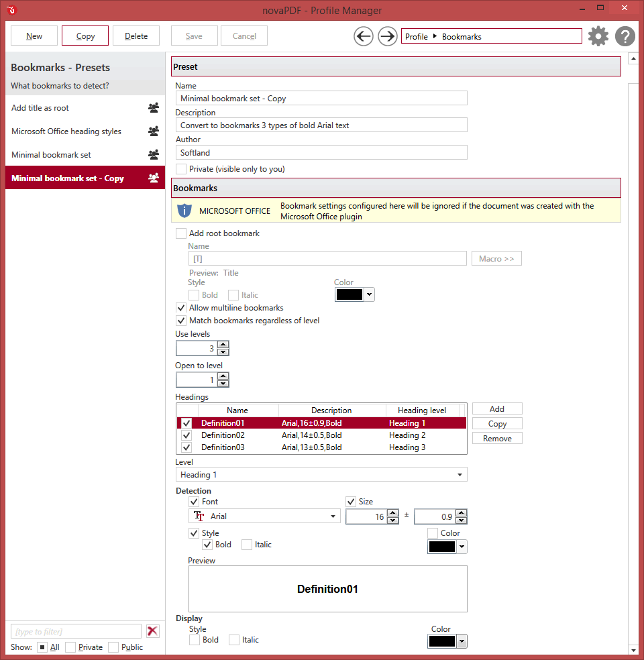Image resolution: width=644 pixels, height=660 pixels.
Task: Increase the font Size value of 16
Action: click(x=392, y=512)
